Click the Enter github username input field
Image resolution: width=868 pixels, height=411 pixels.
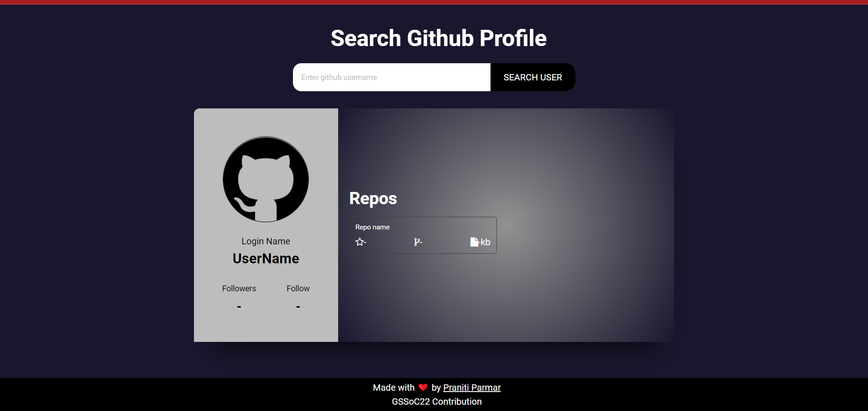point(391,77)
